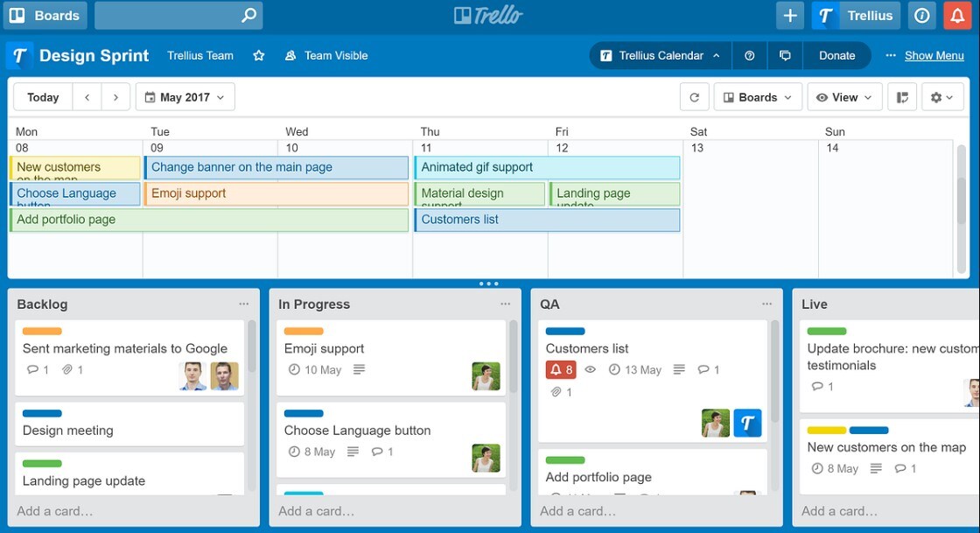
Task: Refresh the calendar
Action: click(x=695, y=97)
